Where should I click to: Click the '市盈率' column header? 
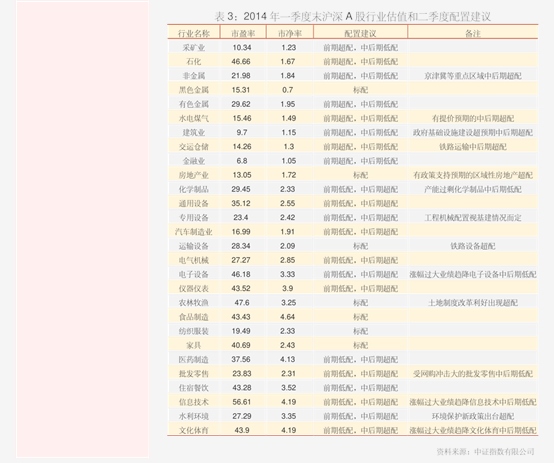(243, 33)
